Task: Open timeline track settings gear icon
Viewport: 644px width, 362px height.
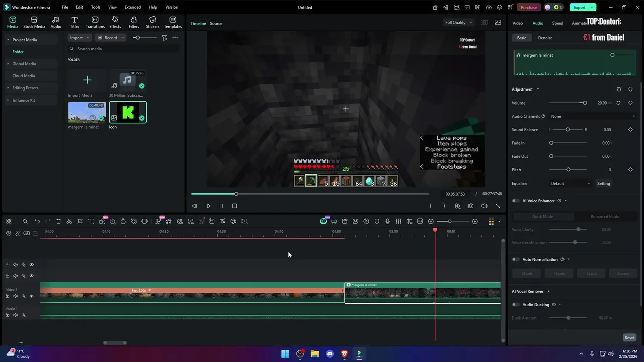Action: pyautogui.click(x=9, y=233)
